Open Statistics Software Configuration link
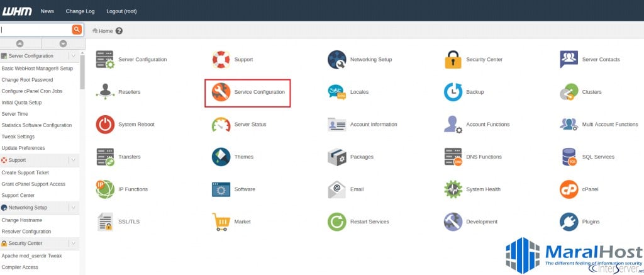Image resolution: width=644 pixels, height=275 pixels. 36,125
